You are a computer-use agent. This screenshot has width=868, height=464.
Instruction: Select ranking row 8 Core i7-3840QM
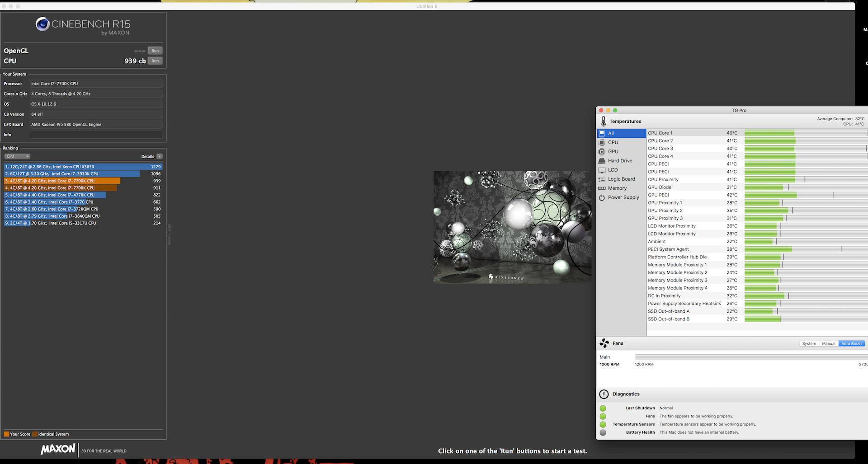click(x=83, y=216)
